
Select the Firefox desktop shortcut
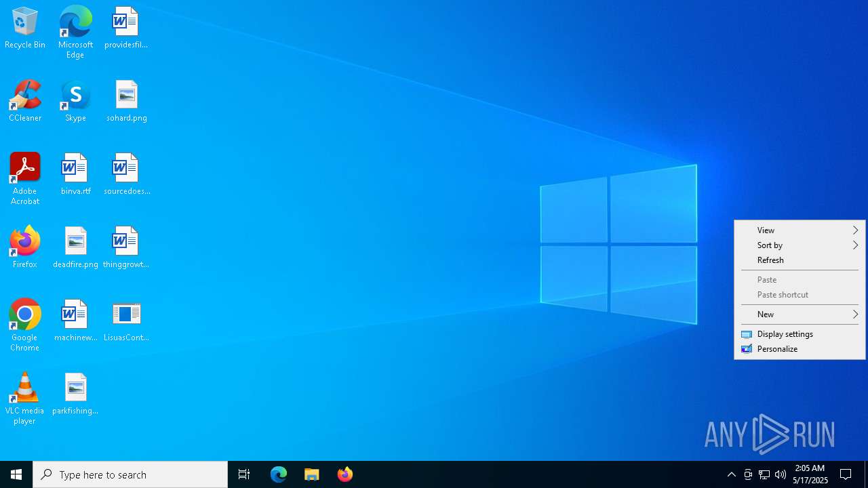point(25,248)
